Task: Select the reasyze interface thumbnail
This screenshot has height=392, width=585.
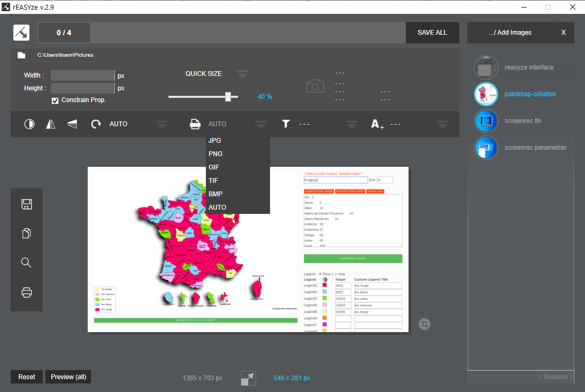Action: coord(486,67)
